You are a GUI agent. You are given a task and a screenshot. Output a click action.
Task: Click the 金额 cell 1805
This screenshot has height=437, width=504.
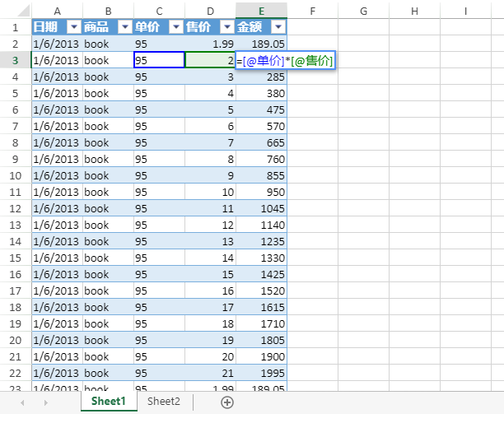coord(262,340)
